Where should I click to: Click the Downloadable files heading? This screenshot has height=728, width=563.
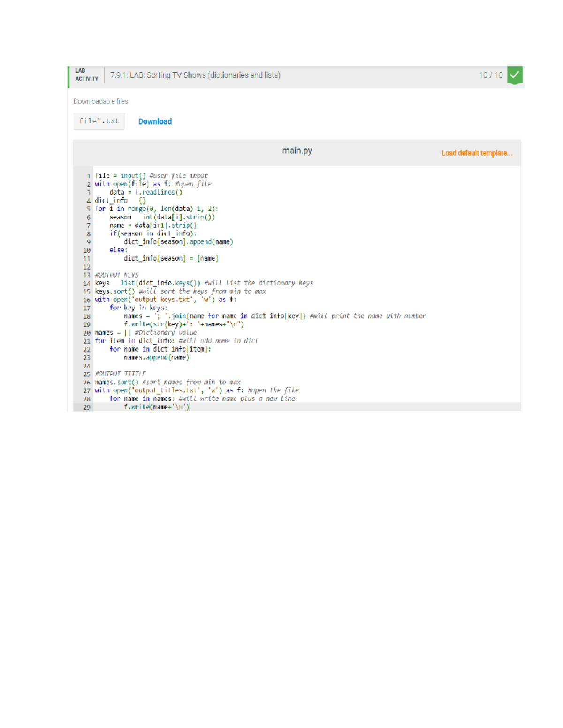coord(101,101)
